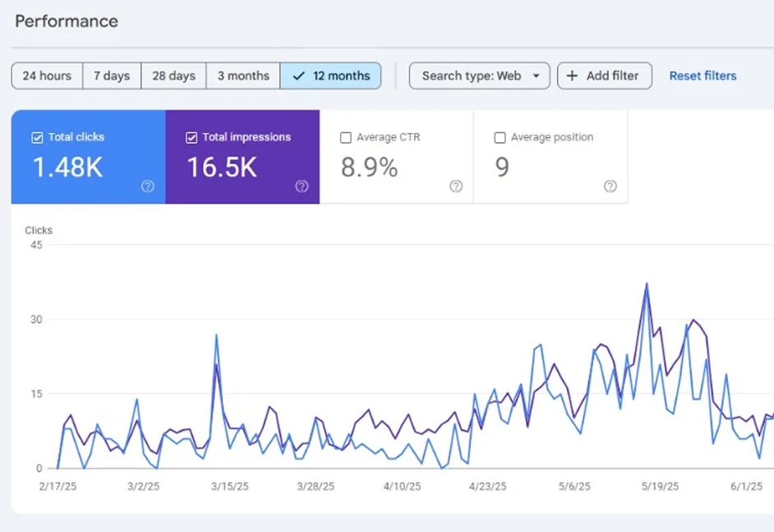Open help icon on Average CTR card
The image size is (774, 532).
click(x=456, y=186)
